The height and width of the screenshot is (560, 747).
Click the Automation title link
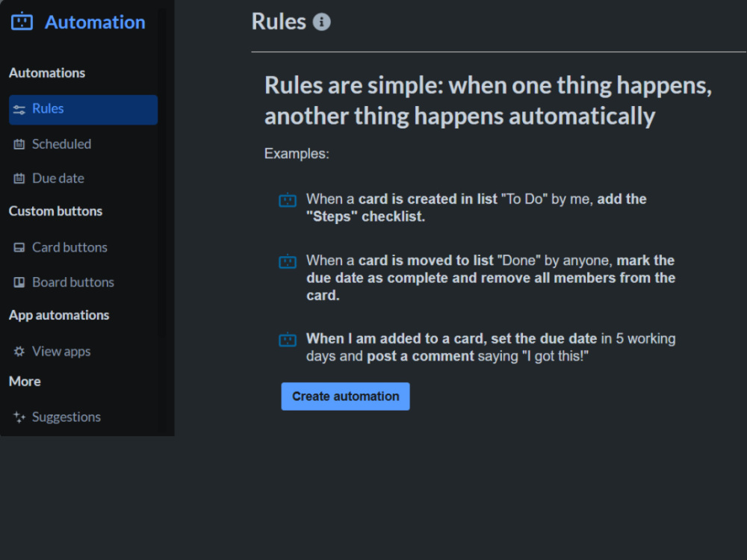[x=95, y=22]
